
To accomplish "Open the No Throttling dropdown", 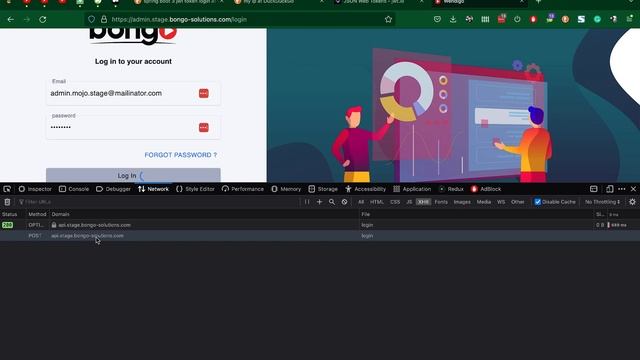I will click(x=602, y=202).
